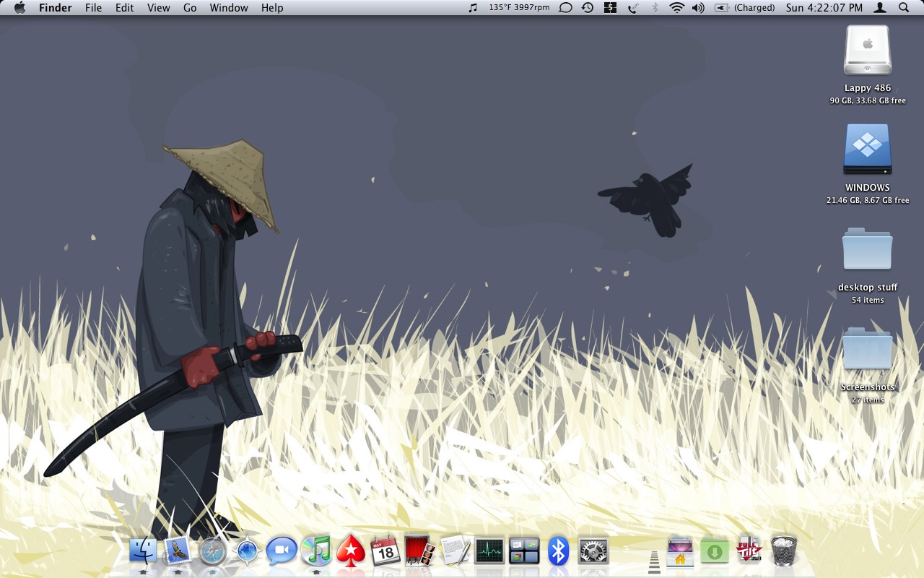Launch Mail from the Dock
Screen dimensions: 924x578
pos(178,551)
